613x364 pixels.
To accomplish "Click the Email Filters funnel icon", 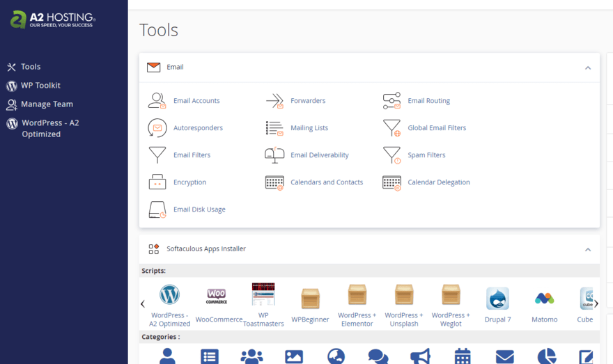I will [x=157, y=155].
